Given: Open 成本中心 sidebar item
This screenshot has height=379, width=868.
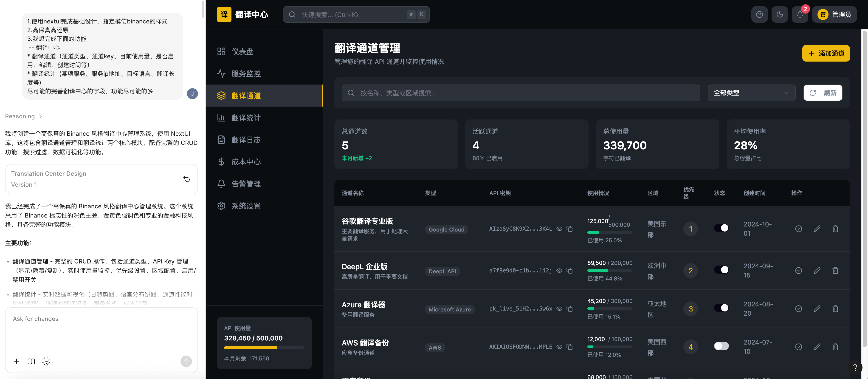Looking at the screenshot, I should point(246,162).
